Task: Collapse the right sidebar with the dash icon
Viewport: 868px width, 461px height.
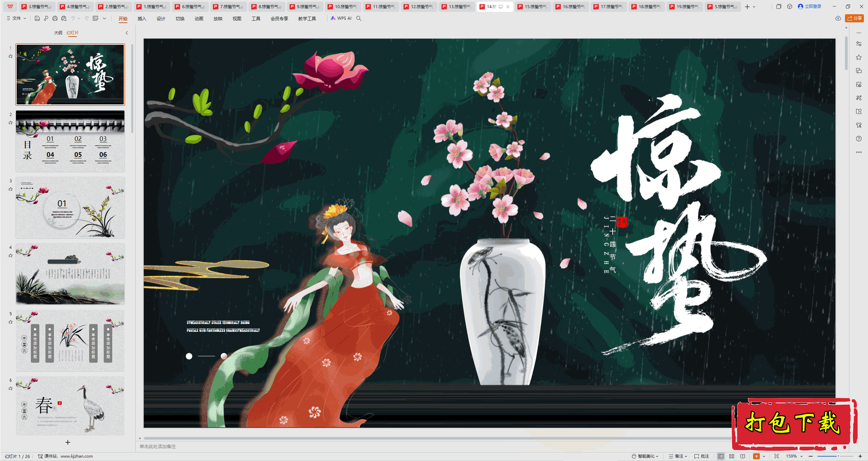Action: click(x=859, y=33)
